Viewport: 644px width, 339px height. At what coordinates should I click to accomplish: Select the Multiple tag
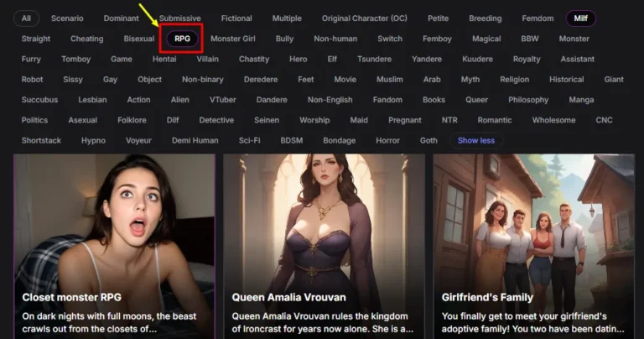[x=287, y=18]
